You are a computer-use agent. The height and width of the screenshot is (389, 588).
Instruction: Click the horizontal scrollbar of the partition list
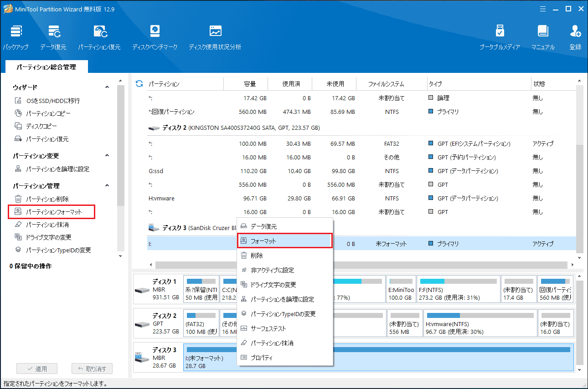click(x=362, y=265)
